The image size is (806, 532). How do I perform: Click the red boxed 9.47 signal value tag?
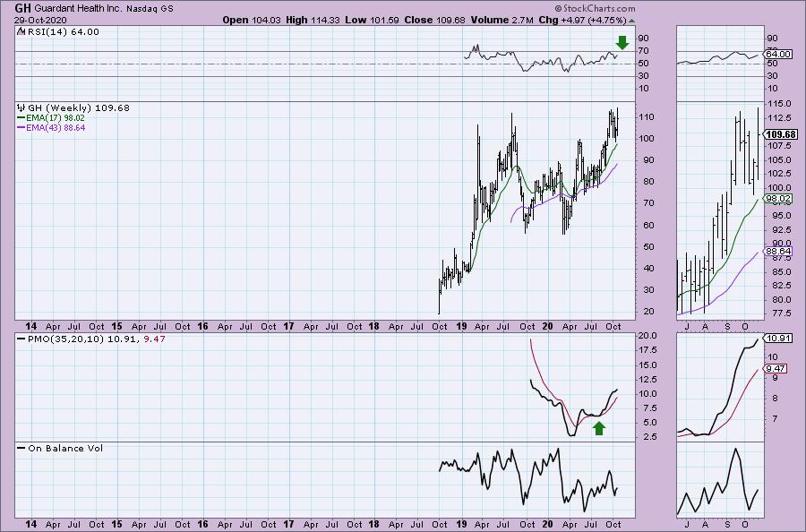[776, 368]
